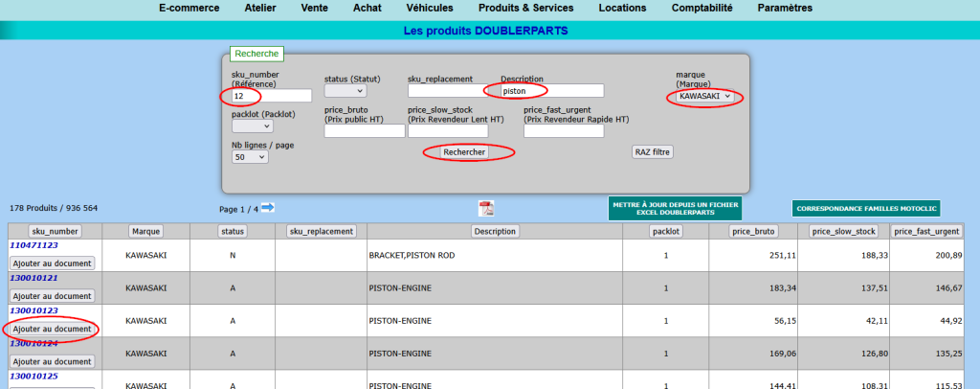Focus the sku_number reference field

pyautogui.click(x=271, y=96)
